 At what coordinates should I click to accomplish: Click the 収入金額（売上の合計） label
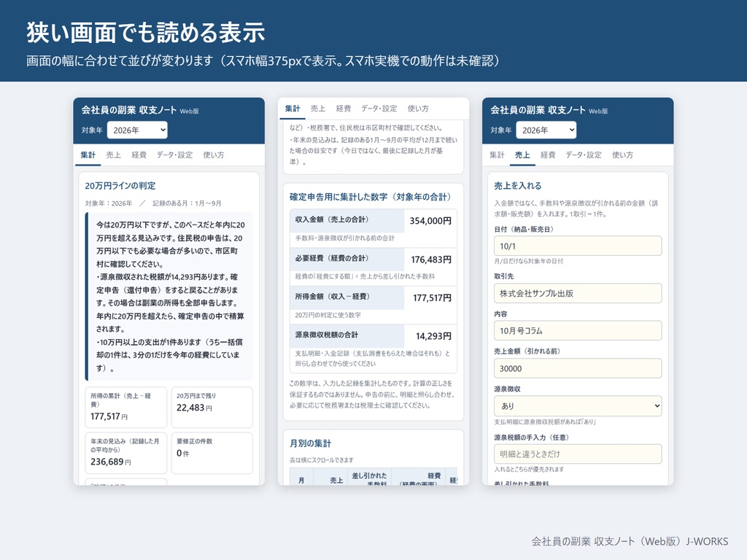point(332,219)
